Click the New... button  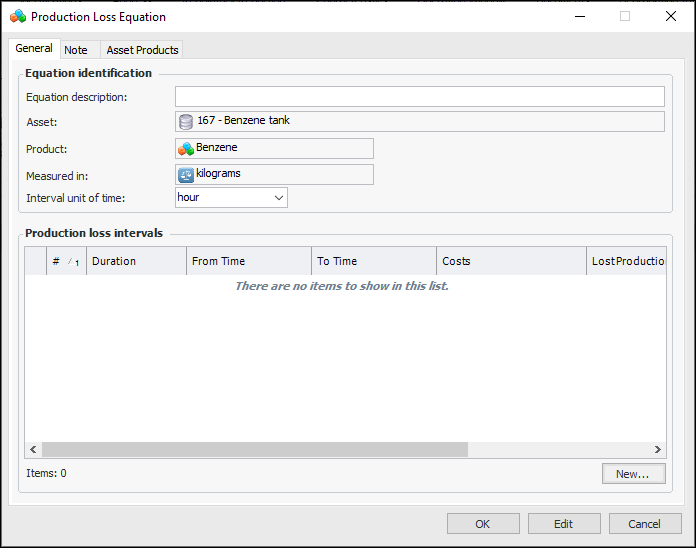pyautogui.click(x=633, y=474)
